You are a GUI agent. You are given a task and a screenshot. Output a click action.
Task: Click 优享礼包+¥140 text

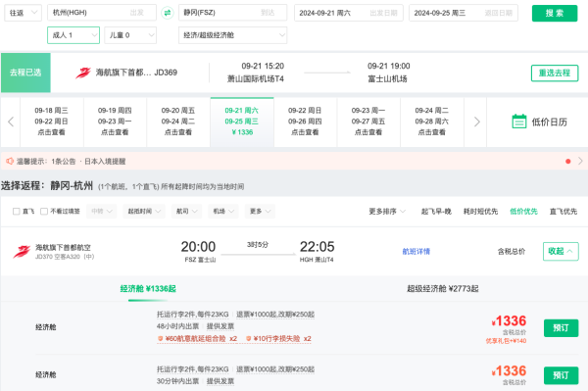(x=506, y=341)
